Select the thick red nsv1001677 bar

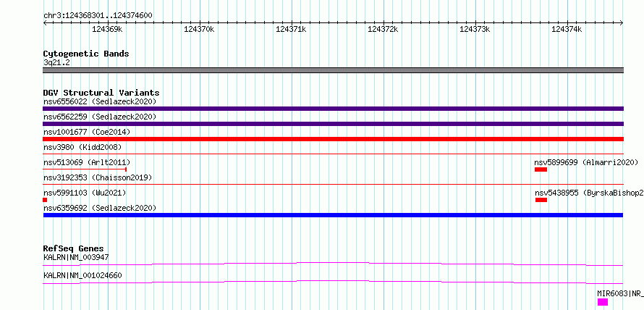tap(333, 139)
